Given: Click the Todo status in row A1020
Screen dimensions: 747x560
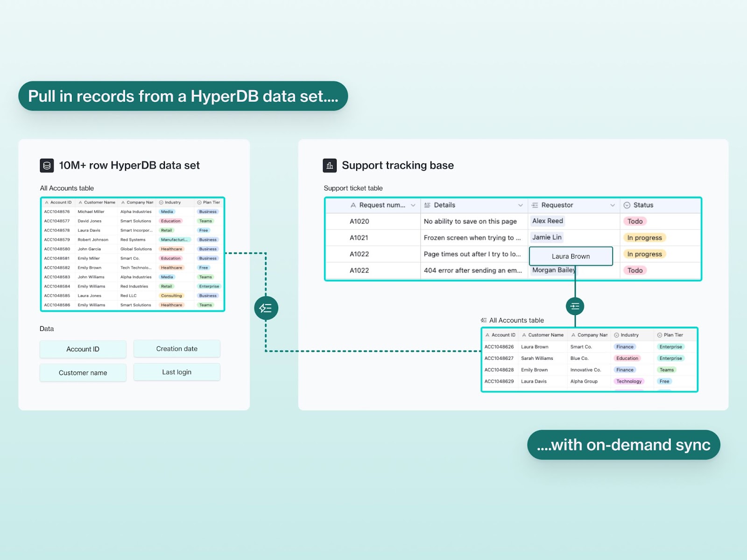Looking at the screenshot, I should (x=635, y=221).
